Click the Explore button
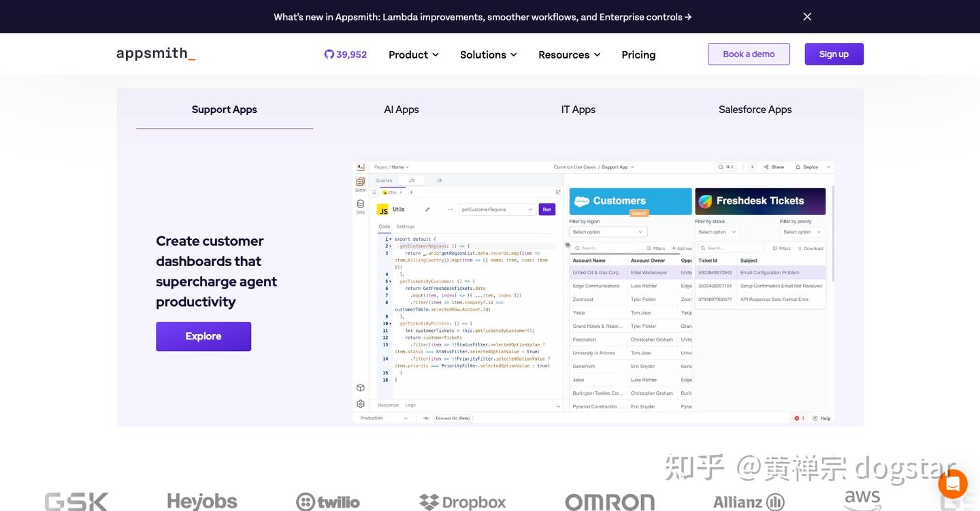This screenshot has width=980, height=511. [203, 336]
